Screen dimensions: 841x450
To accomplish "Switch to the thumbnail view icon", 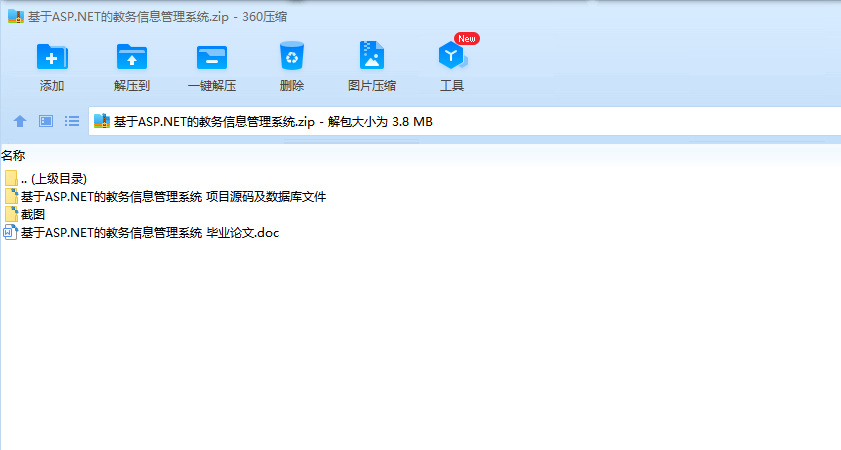I will 46,121.
